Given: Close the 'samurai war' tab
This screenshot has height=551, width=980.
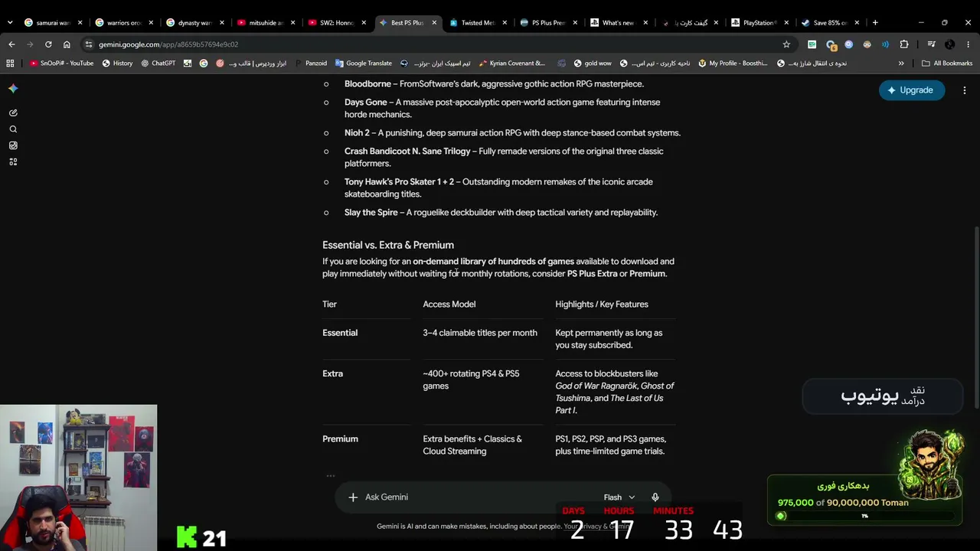Looking at the screenshot, I should click(x=80, y=23).
